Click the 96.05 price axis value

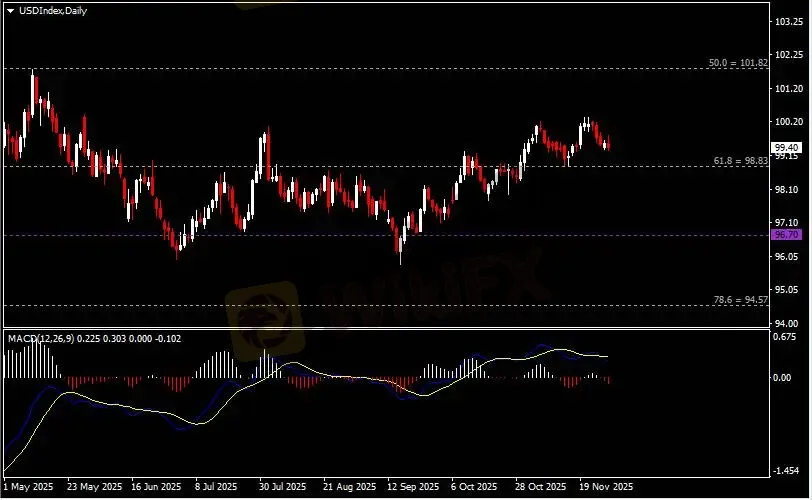coord(789,257)
